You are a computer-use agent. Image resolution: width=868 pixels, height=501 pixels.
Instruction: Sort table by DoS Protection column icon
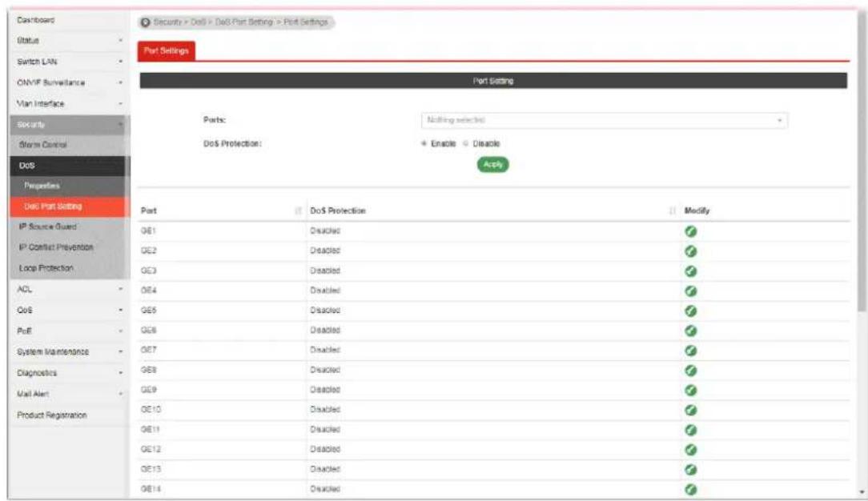pyautogui.click(x=672, y=210)
